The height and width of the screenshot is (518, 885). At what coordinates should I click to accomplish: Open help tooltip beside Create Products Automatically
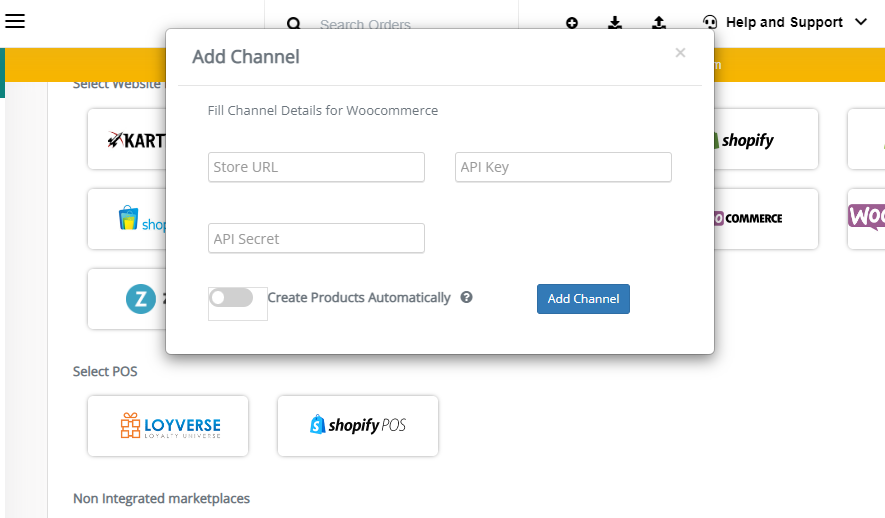click(x=466, y=297)
